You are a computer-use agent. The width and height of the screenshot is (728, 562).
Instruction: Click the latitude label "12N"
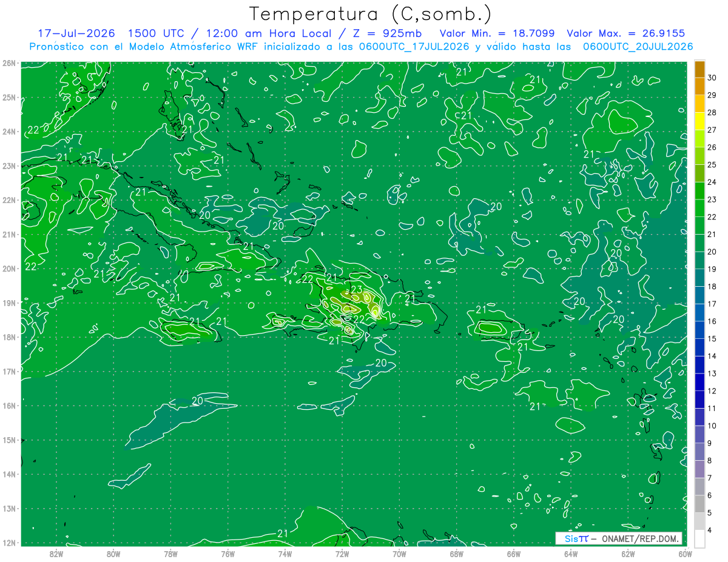(x=8, y=543)
